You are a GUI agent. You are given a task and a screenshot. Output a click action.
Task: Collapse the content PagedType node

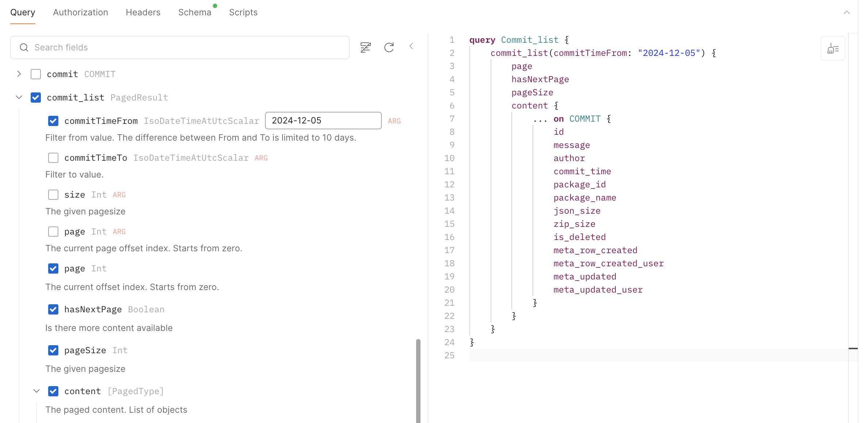click(x=37, y=391)
